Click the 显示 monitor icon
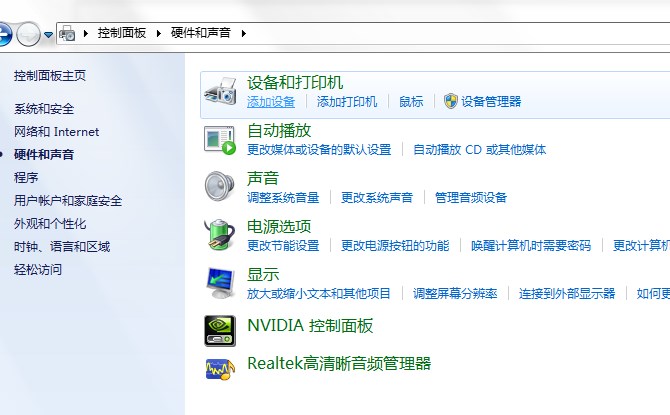The width and height of the screenshot is (670, 415). pyautogui.click(x=220, y=283)
